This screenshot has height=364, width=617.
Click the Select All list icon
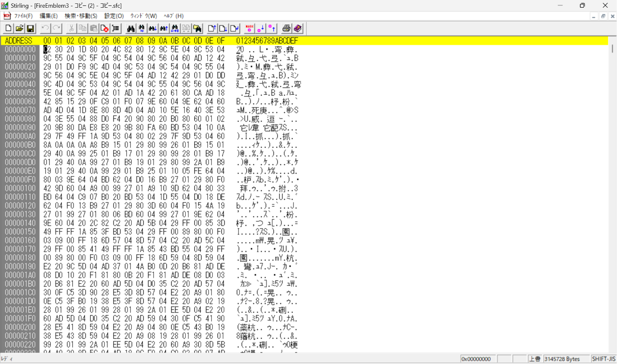[116, 28]
